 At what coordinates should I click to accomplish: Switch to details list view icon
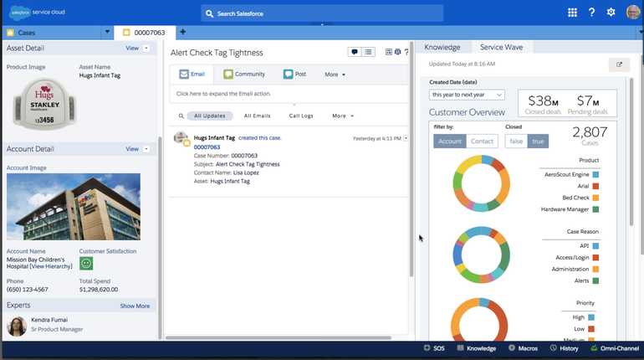[x=368, y=52]
